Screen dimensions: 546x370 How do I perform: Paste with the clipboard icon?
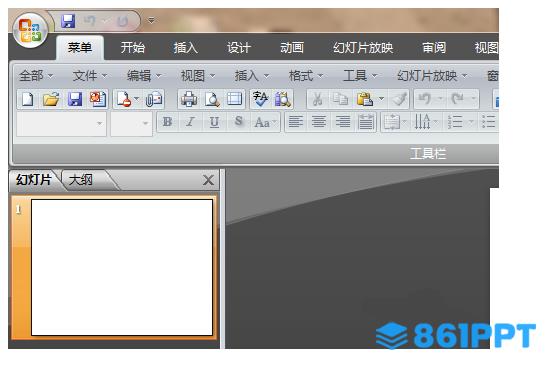(364, 99)
